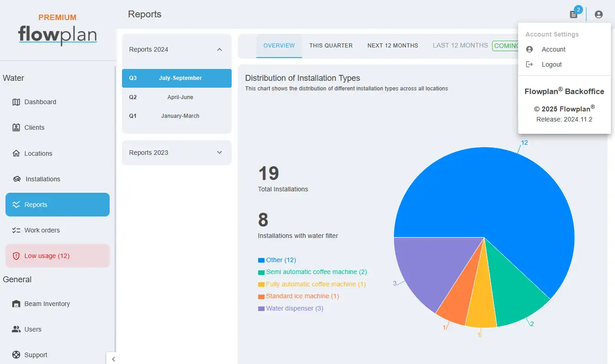This screenshot has height=364, width=615.
Task: Click the Support lifebuoy icon
Action: [x=16, y=355]
